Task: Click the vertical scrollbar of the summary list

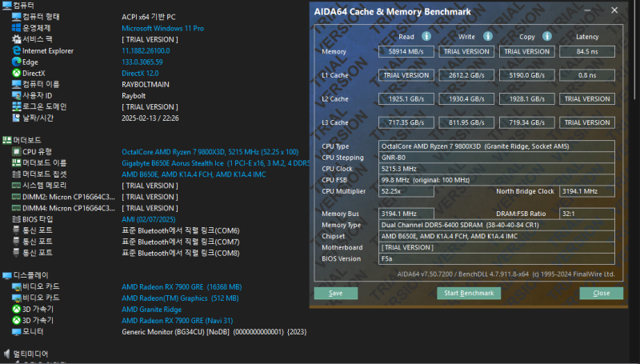Action: pyautogui.click(x=634, y=49)
